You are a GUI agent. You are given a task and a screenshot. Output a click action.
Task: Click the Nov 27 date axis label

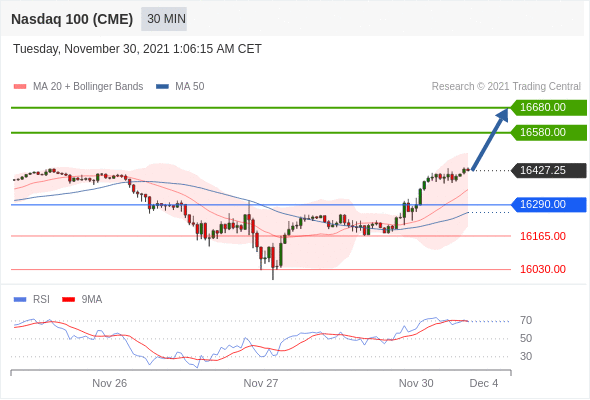(261, 383)
